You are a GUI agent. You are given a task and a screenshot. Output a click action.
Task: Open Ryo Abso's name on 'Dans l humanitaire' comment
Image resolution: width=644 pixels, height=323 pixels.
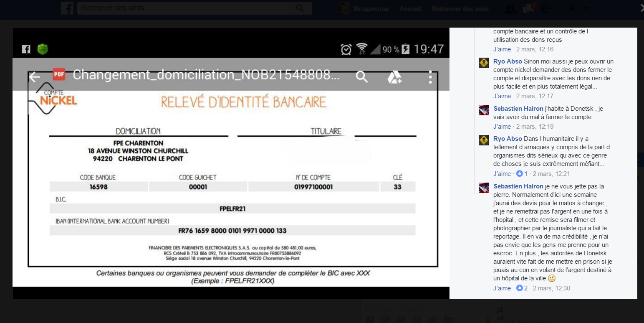coord(508,139)
